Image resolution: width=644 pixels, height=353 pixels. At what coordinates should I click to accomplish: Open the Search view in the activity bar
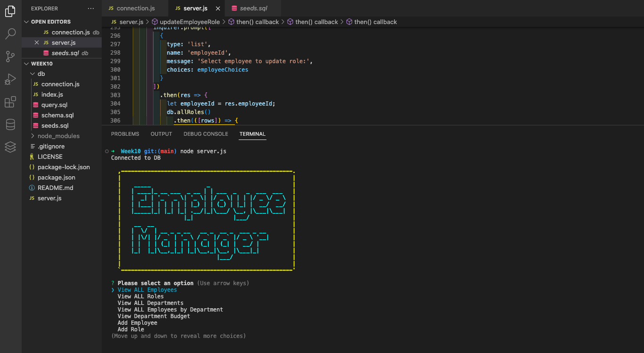[10, 33]
